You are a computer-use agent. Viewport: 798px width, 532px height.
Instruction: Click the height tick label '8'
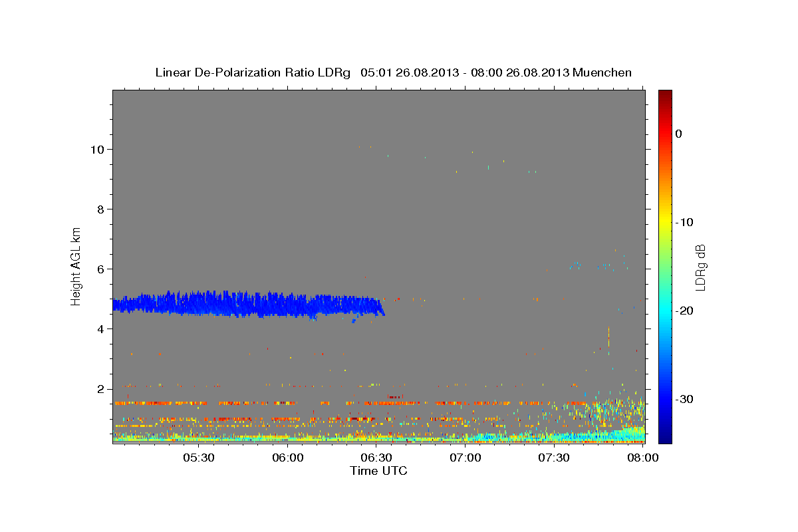pos(101,209)
